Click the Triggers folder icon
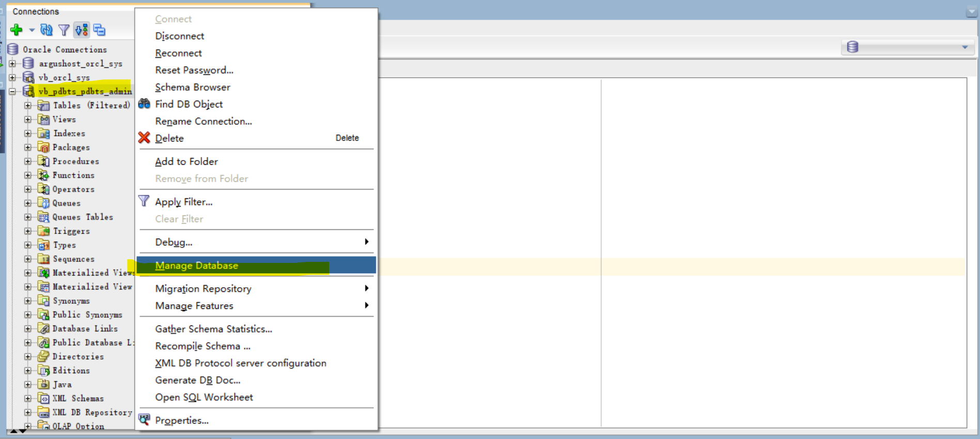Screen dimensions: 980x439 coord(44,231)
